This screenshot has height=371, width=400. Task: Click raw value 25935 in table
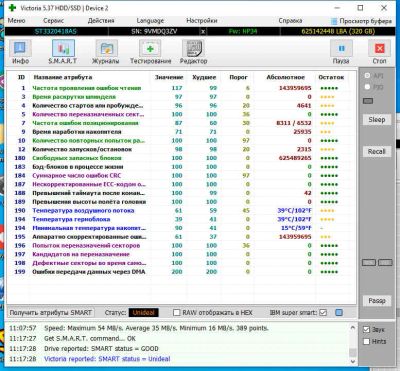click(x=302, y=132)
